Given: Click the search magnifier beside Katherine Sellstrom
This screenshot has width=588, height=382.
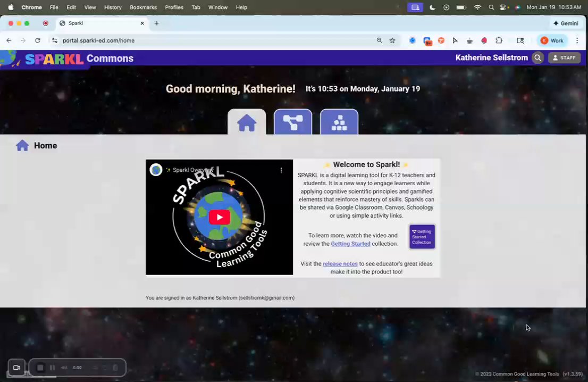Looking at the screenshot, I should 537,58.
